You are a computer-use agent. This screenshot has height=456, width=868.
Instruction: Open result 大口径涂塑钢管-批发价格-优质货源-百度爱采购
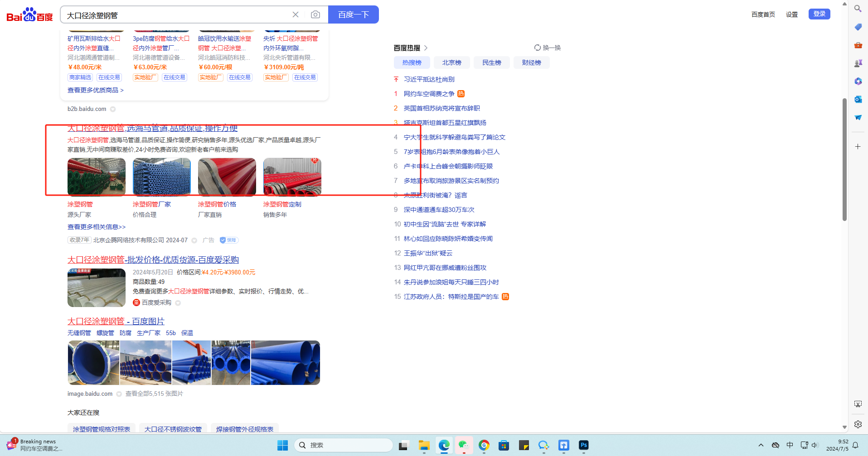click(x=153, y=259)
